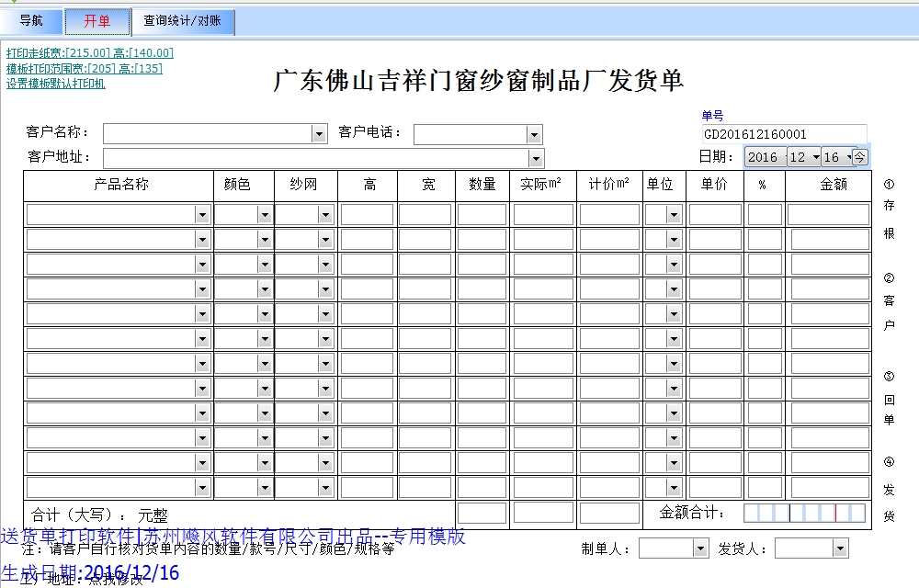Click the 金额 column header
919x588 pixels.
[x=834, y=185]
